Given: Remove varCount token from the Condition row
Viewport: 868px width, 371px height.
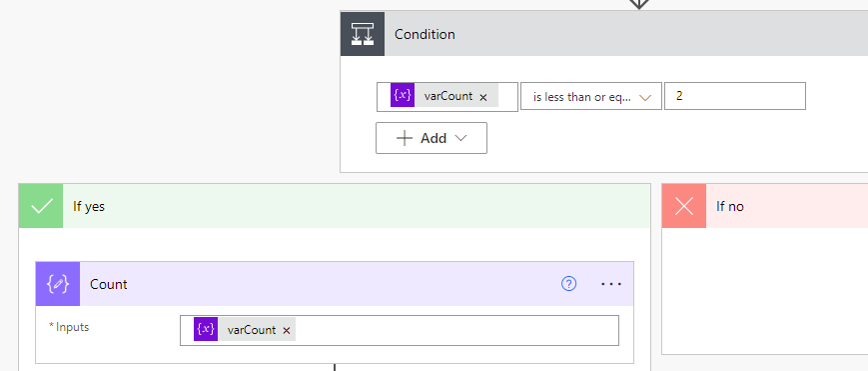Looking at the screenshot, I should tap(482, 97).
